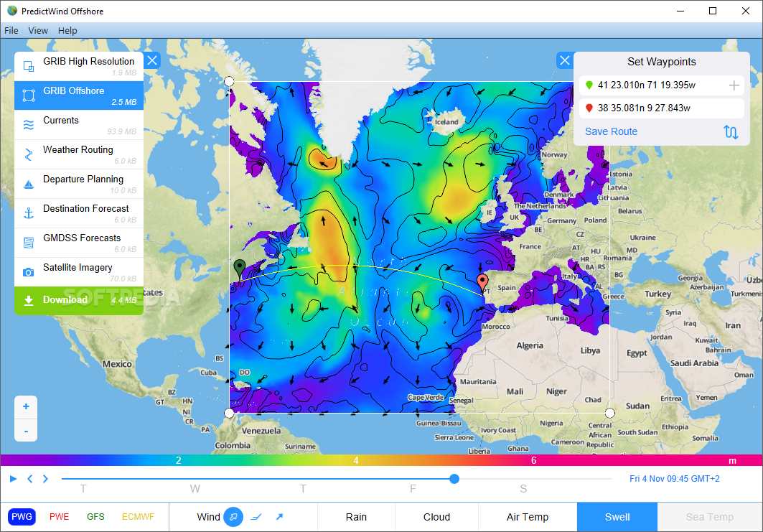Choose the Weather Routing option
The image size is (763, 532).
[79, 154]
